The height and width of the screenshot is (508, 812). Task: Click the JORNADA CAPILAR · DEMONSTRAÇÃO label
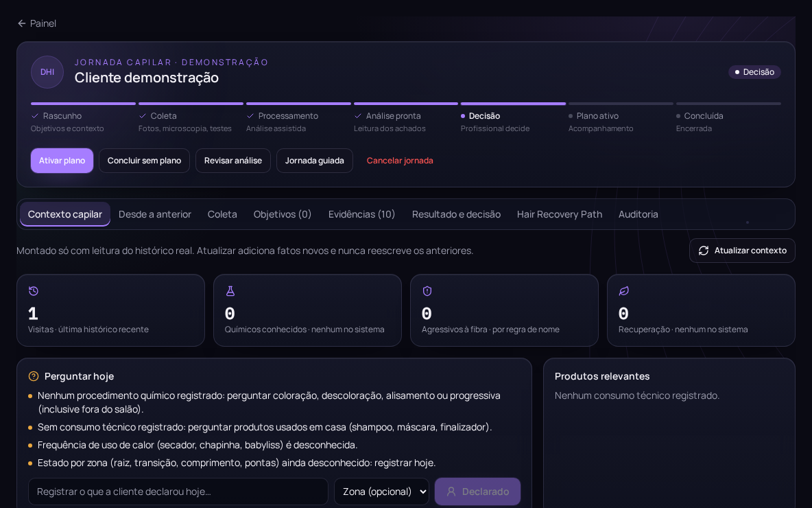[171, 62]
